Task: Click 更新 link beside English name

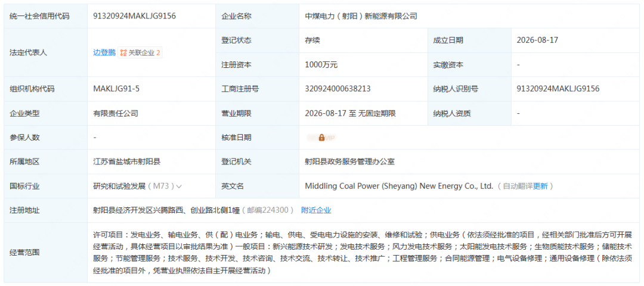Action: click(x=540, y=186)
